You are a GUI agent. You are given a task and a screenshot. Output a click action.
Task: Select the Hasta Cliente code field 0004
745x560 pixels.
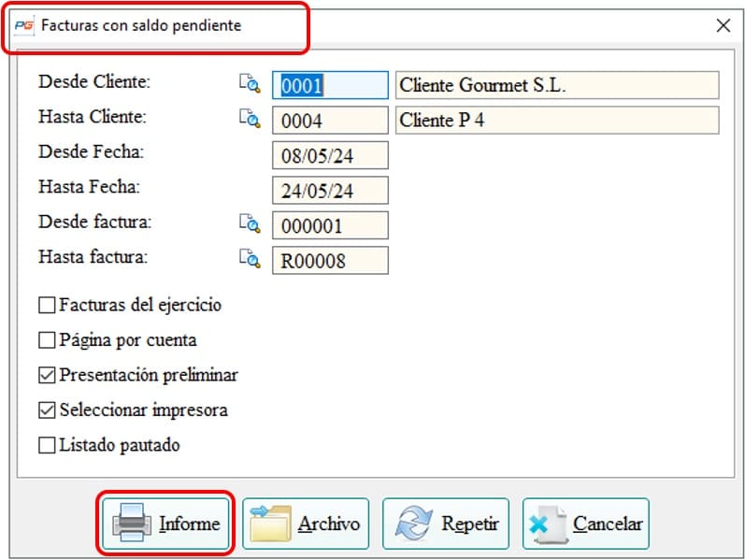[330, 121]
